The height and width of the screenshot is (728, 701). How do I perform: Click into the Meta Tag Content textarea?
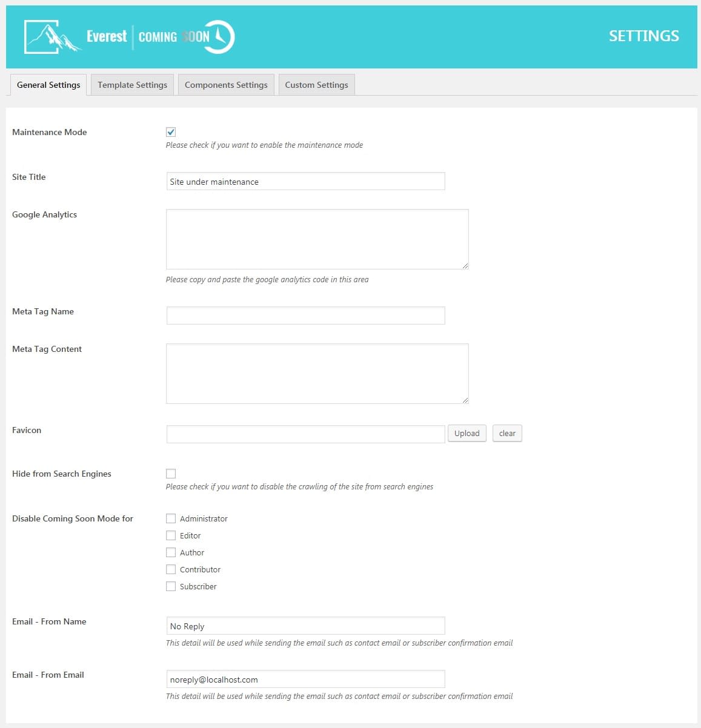click(x=317, y=374)
